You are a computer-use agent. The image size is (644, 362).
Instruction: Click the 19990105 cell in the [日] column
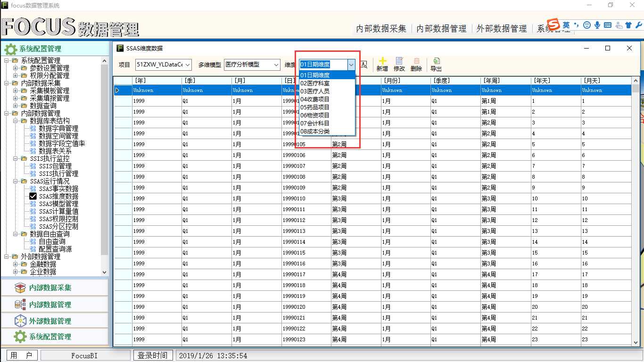306,144
